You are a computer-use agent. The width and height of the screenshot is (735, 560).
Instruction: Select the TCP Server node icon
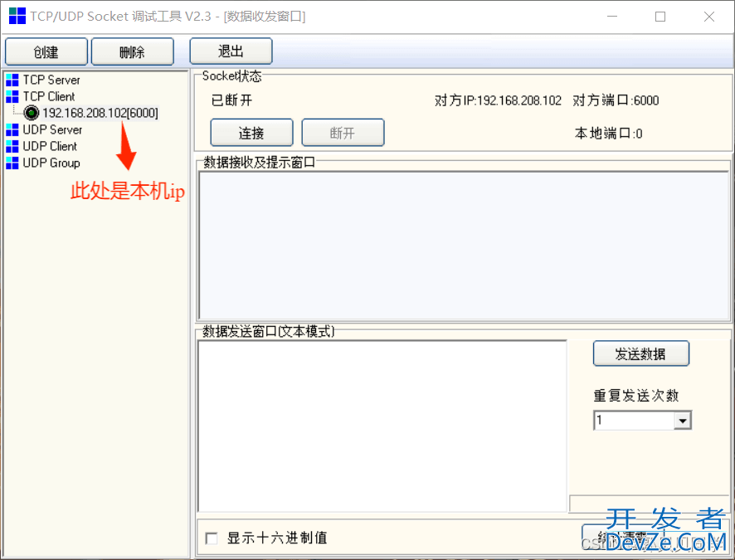click(12, 80)
